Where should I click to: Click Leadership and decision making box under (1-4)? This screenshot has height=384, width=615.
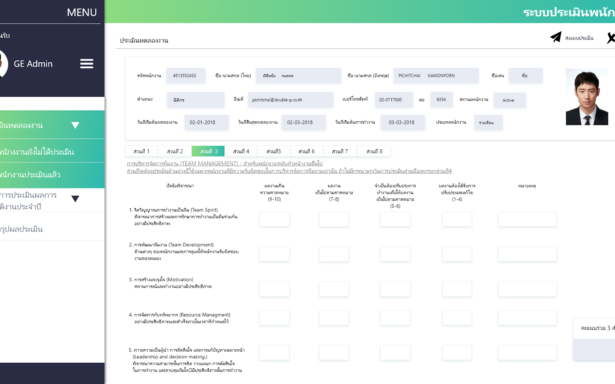click(457, 353)
